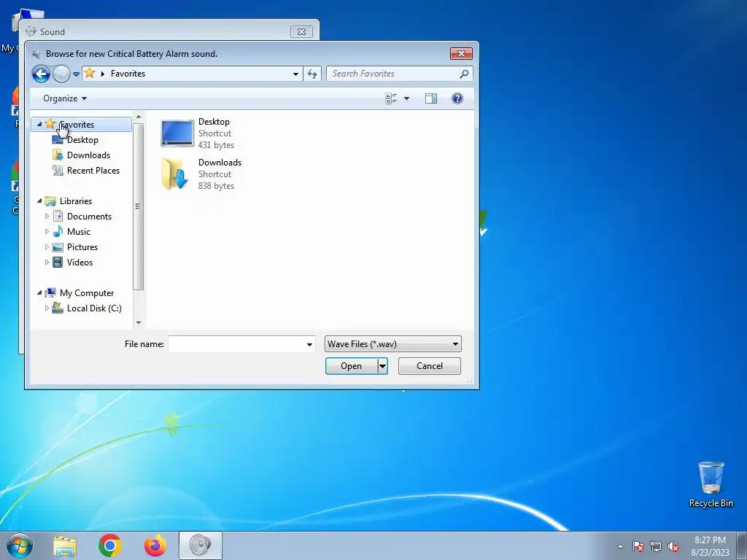Launch Google Chrome from taskbar

(x=110, y=545)
